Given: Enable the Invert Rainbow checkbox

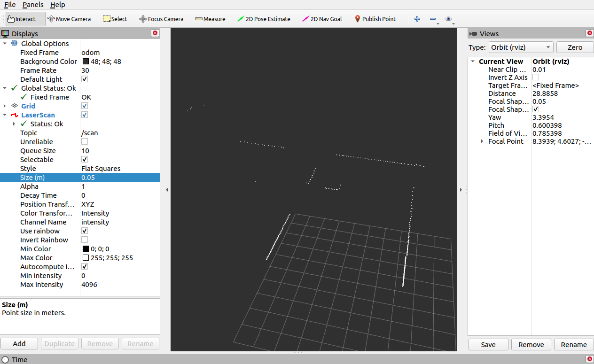Looking at the screenshot, I should pyautogui.click(x=85, y=240).
